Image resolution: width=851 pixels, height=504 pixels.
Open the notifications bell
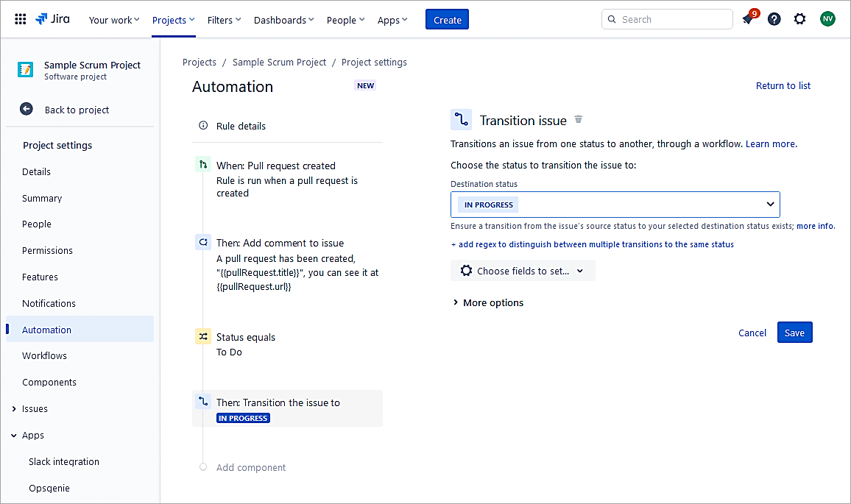click(x=748, y=20)
